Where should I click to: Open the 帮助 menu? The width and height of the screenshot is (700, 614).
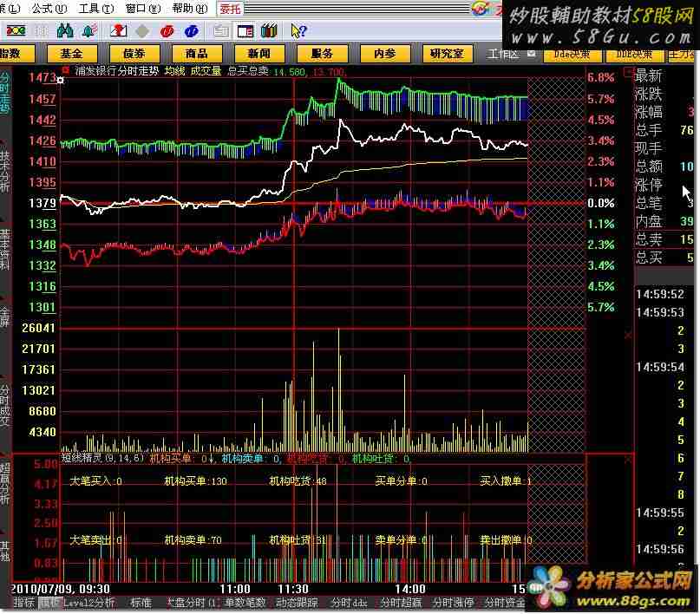pyautogui.click(x=190, y=8)
